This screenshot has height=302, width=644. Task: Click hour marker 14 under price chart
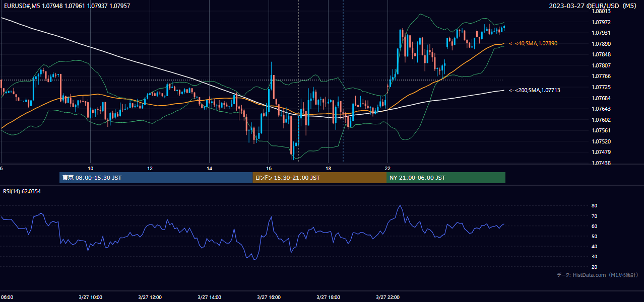pos(209,168)
